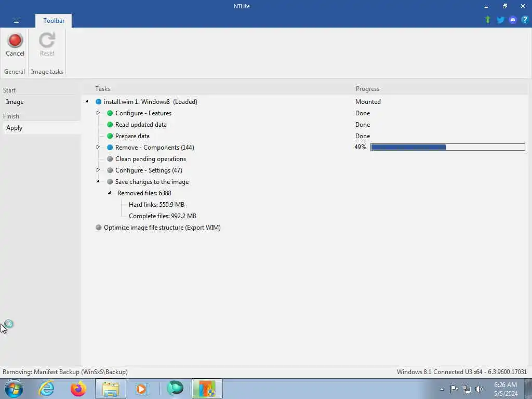532x399 pixels.
Task: Open the Help question mark icon
Action: pos(525,20)
